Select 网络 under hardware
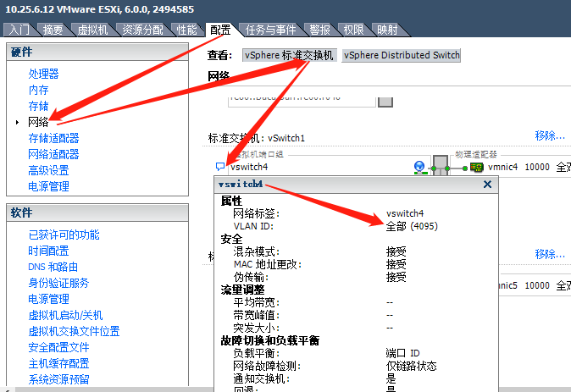571x392 pixels. click(38, 122)
